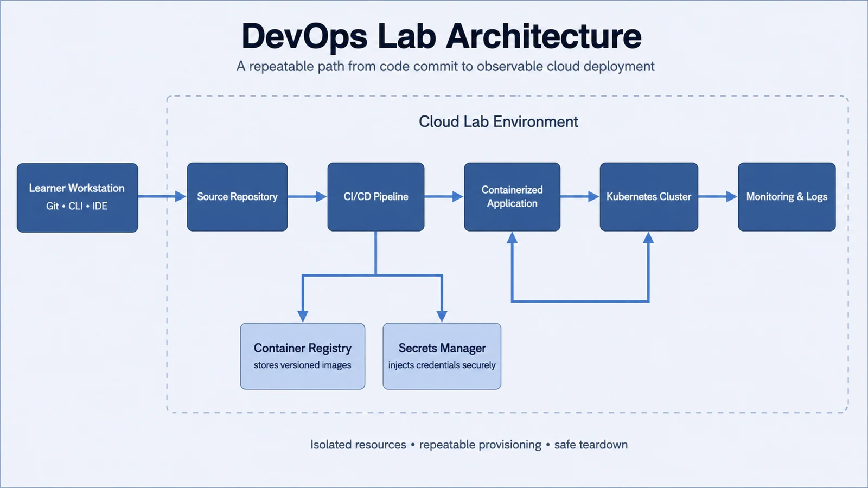Select the Container Registry card
Viewport: 868px width, 488px height.
coord(303,356)
